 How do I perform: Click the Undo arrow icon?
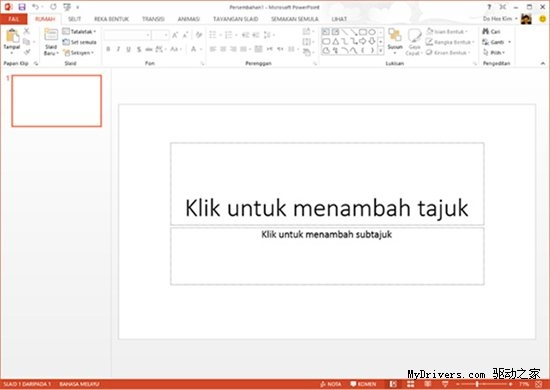[x=35, y=7]
